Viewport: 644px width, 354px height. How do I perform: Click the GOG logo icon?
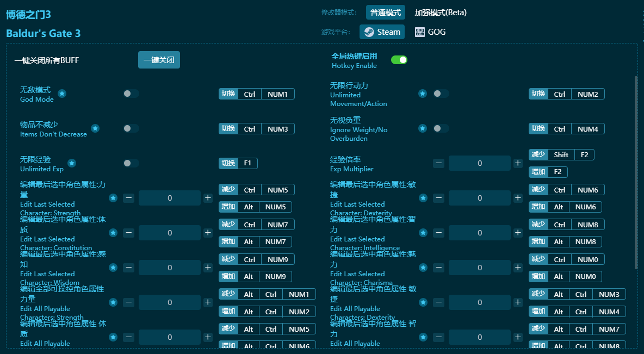pyautogui.click(x=420, y=32)
